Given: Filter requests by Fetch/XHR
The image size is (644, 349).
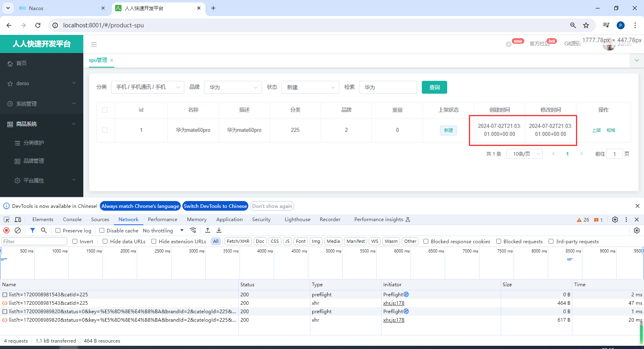Looking at the screenshot, I should click(238, 241).
